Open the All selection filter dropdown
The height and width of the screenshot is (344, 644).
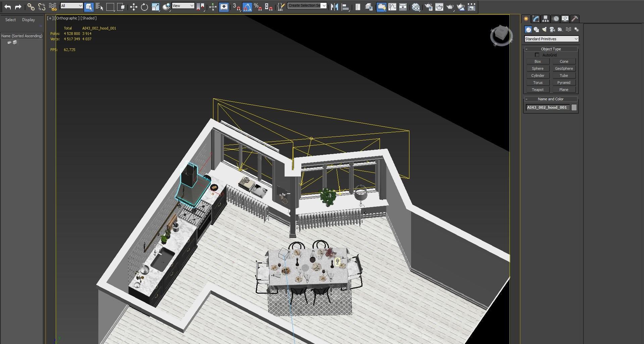71,6
